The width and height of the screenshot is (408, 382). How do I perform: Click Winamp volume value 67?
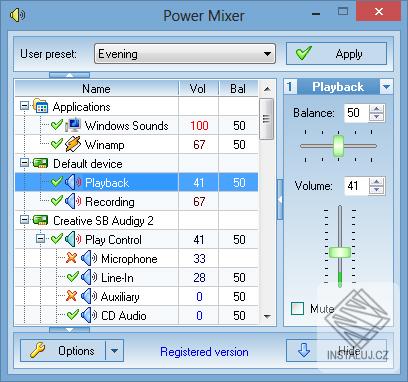(x=199, y=145)
